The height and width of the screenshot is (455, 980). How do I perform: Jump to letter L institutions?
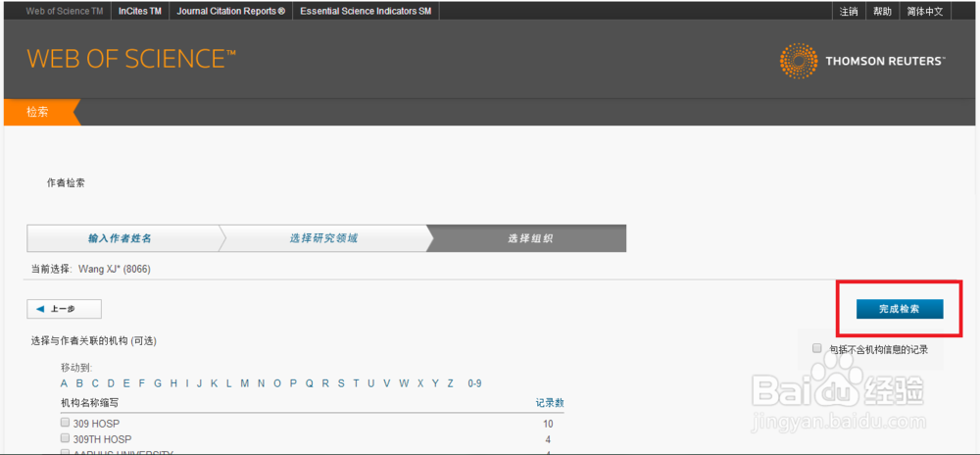[228, 383]
